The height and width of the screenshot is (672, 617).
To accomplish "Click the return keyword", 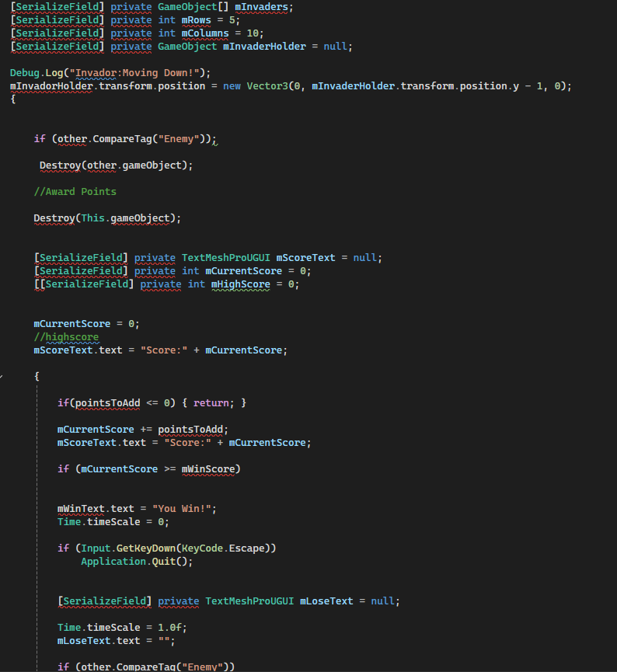I will tap(211, 403).
